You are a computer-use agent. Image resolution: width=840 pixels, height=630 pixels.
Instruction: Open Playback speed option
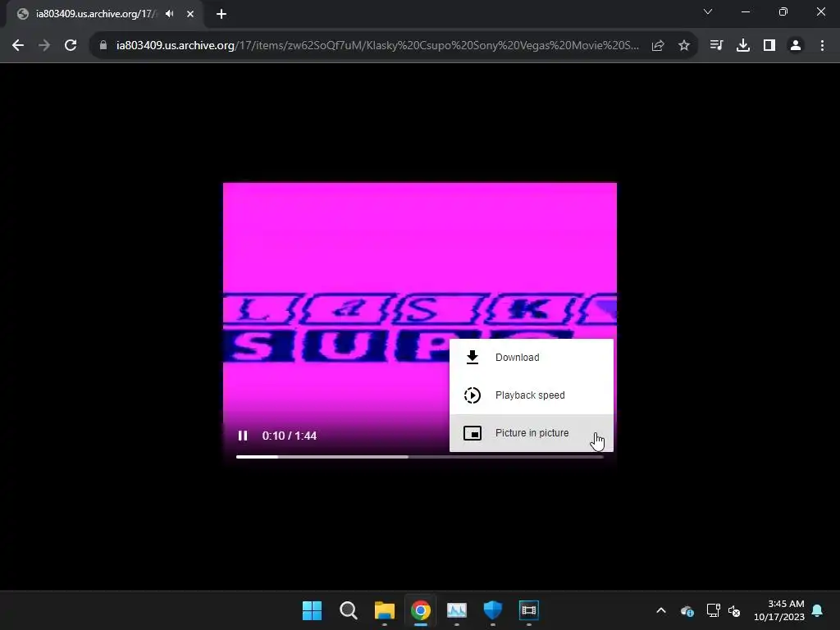[532, 395]
